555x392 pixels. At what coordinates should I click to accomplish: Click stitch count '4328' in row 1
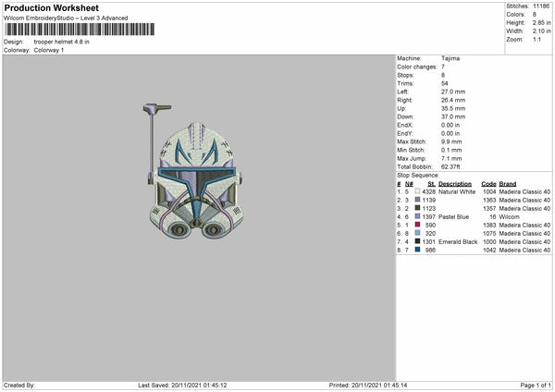click(x=428, y=191)
